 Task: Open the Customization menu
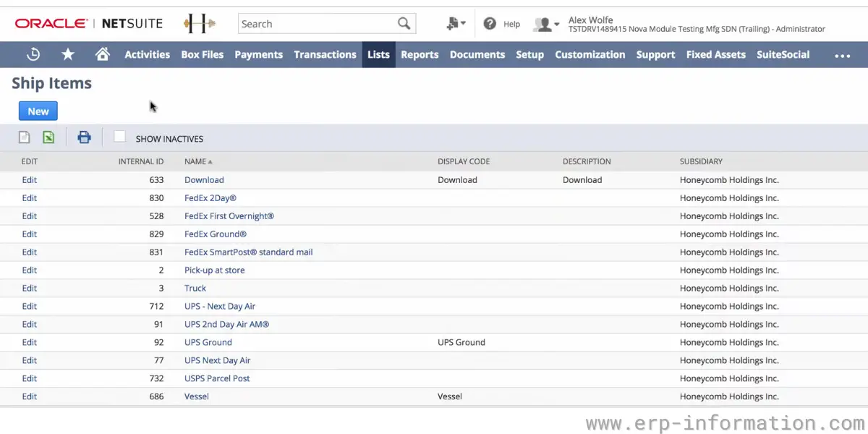tap(590, 54)
